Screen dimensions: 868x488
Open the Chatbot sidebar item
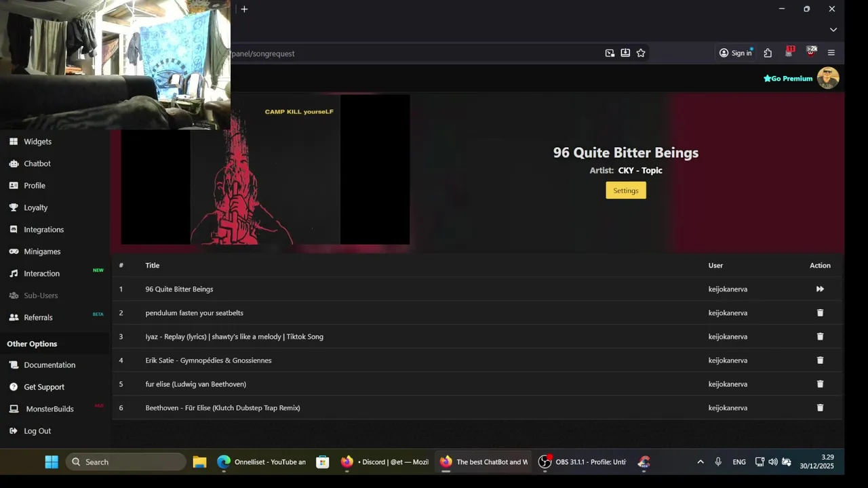pos(37,163)
